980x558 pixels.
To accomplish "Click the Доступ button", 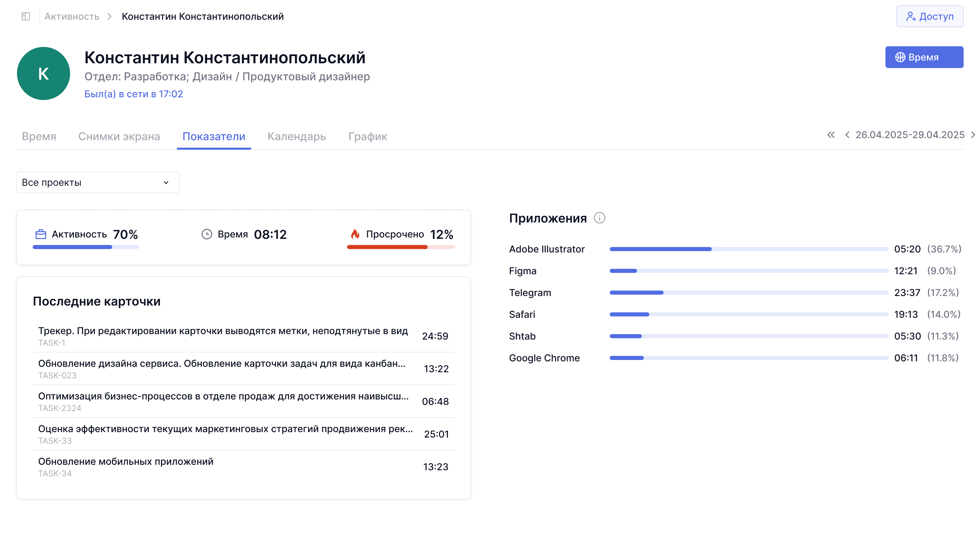I will [929, 16].
